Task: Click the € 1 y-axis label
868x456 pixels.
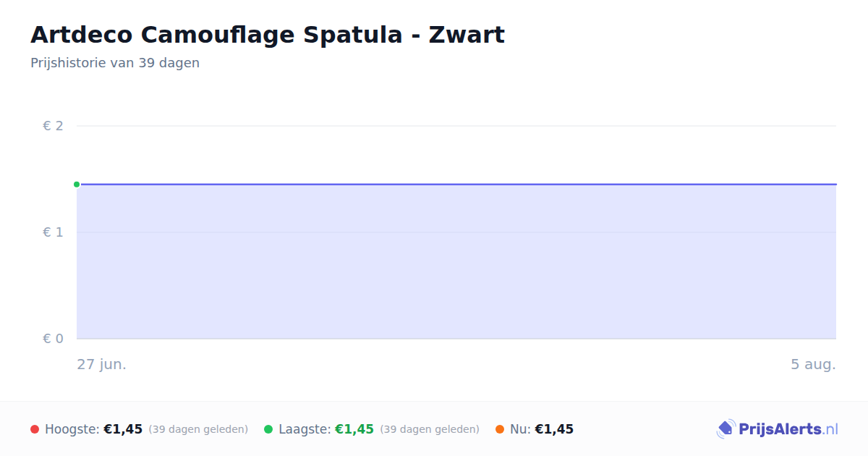Action: (x=53, y=232)
